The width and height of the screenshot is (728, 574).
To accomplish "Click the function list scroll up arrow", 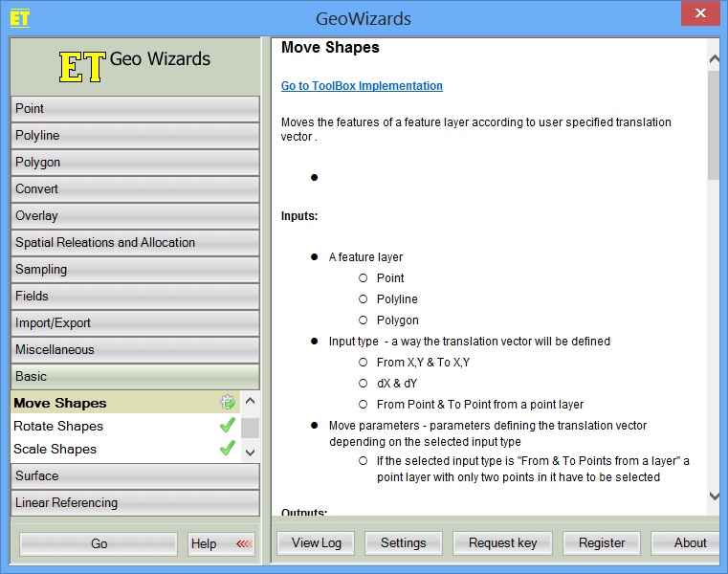I will pos(250,400).
